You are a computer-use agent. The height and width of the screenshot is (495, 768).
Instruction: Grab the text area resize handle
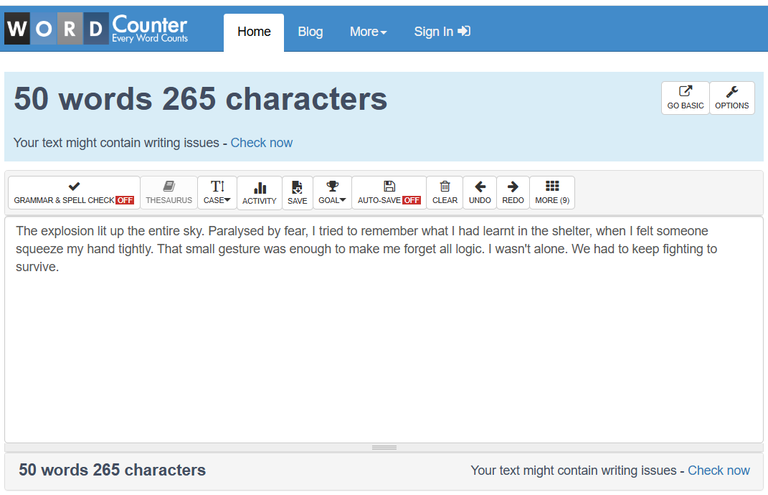(x=384, y=448)
